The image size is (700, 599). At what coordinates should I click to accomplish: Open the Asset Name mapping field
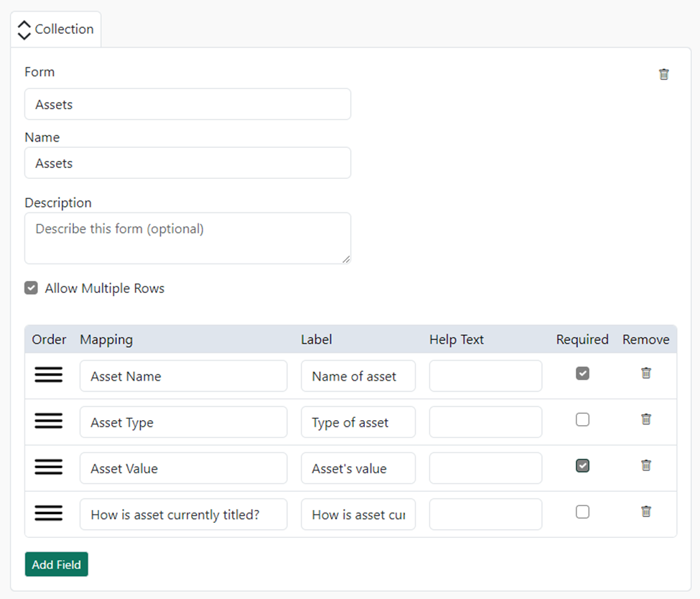tap(184, 376)
